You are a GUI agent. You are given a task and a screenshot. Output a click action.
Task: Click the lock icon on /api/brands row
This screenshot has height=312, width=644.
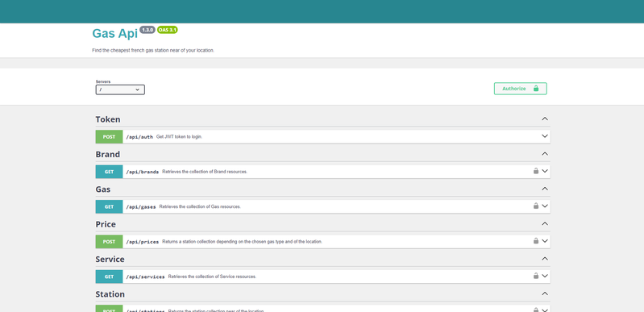535,171
